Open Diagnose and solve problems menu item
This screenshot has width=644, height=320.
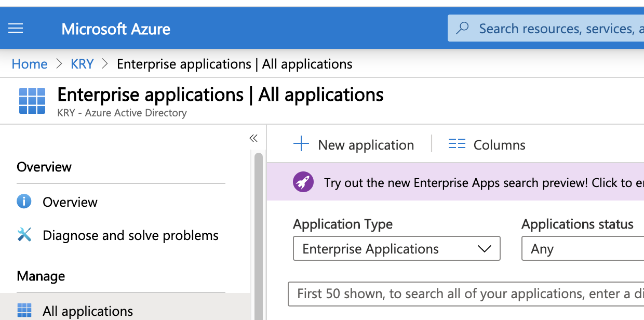130,235
